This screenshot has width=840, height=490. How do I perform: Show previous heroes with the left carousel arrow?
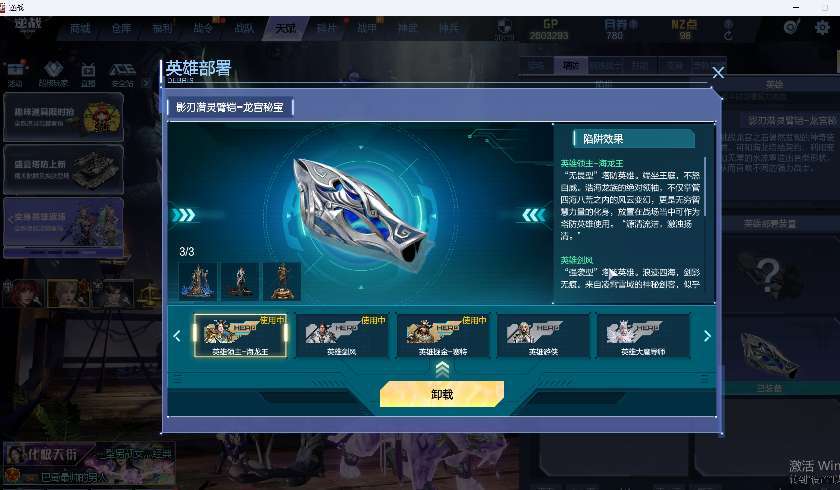(x=177, y=336)
